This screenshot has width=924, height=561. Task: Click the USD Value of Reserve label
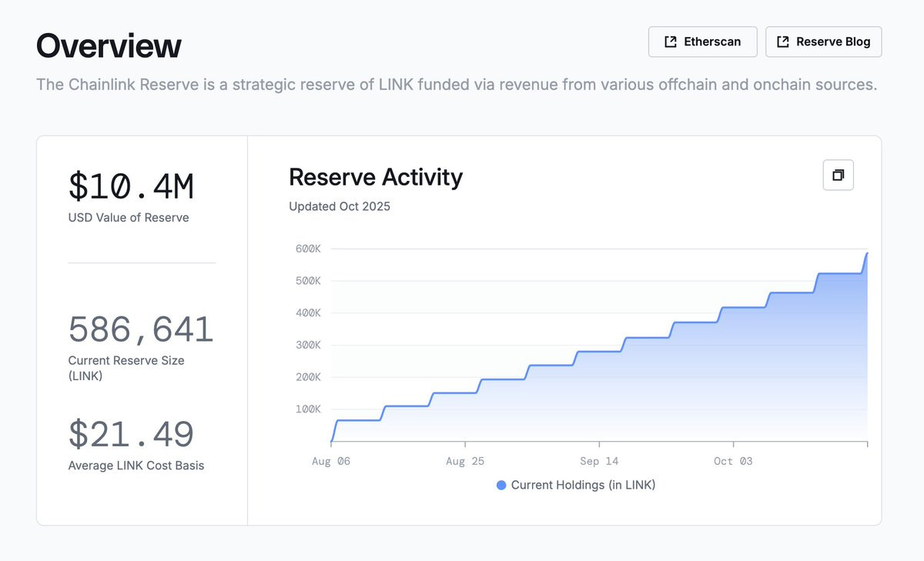click(x=129, y=218)
